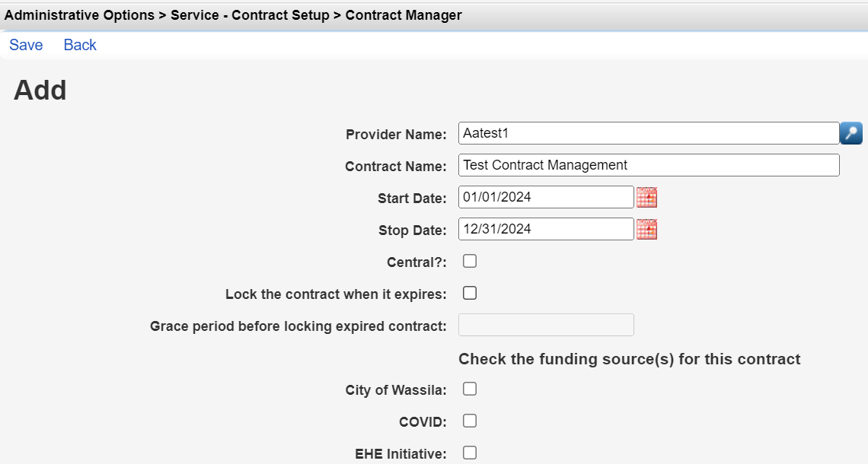The height and width of the screenshot is (464, 868).
Task: Click the Stop Date input field
Action: point(546,230)
